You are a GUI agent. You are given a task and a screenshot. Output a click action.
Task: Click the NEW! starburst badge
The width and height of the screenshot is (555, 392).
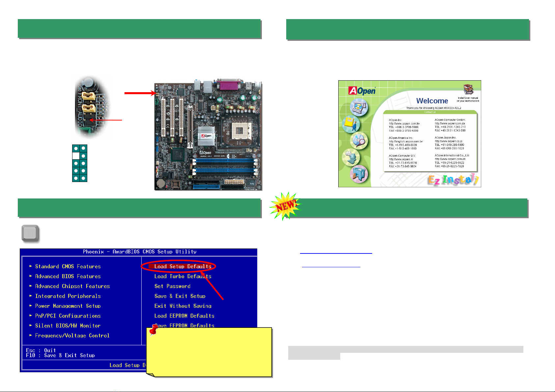286,206
